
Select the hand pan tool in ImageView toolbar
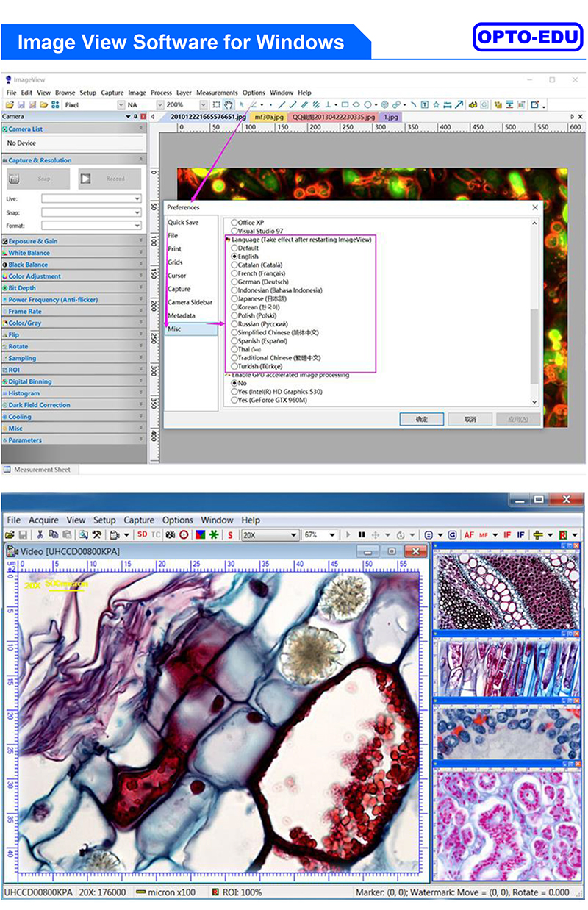(229, 105)
